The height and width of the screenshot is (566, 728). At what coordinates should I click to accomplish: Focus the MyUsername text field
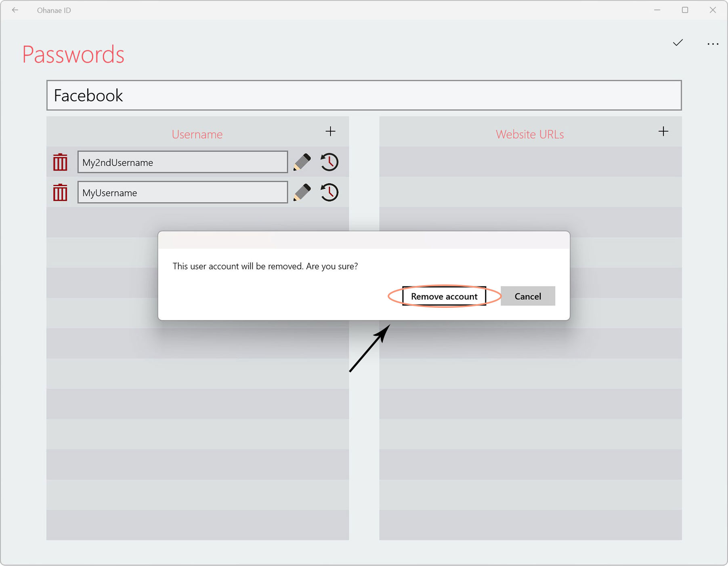point(183,192)
